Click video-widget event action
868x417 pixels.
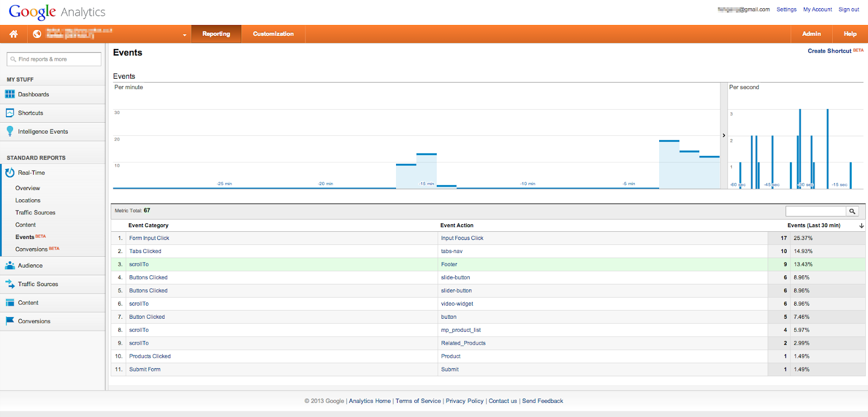[x=457, y=304]
